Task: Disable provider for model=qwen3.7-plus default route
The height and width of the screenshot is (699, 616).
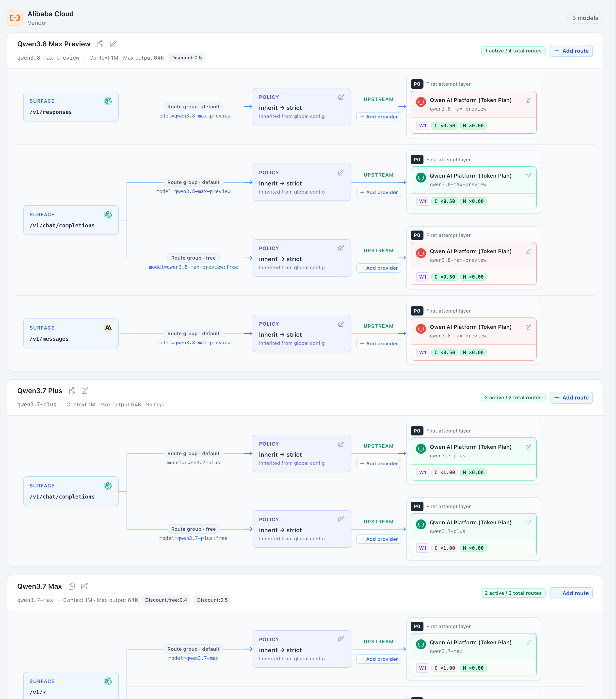Action: pos(421,448)
